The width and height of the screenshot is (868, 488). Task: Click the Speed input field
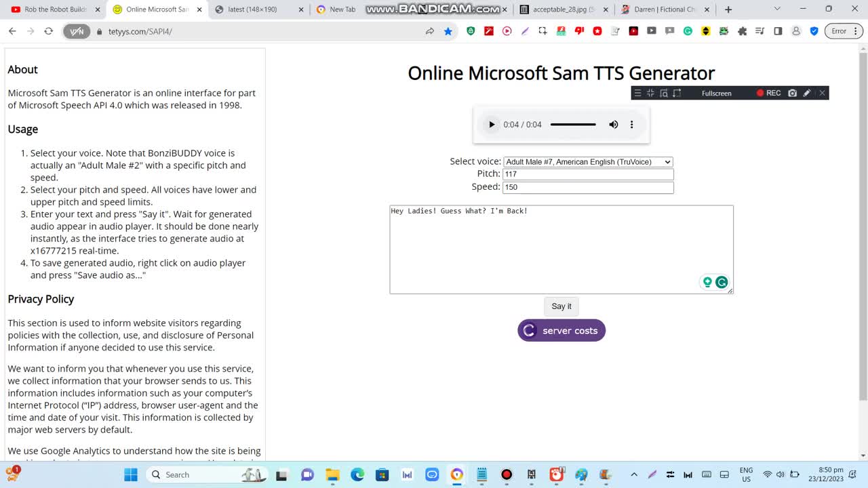(588, 187)
